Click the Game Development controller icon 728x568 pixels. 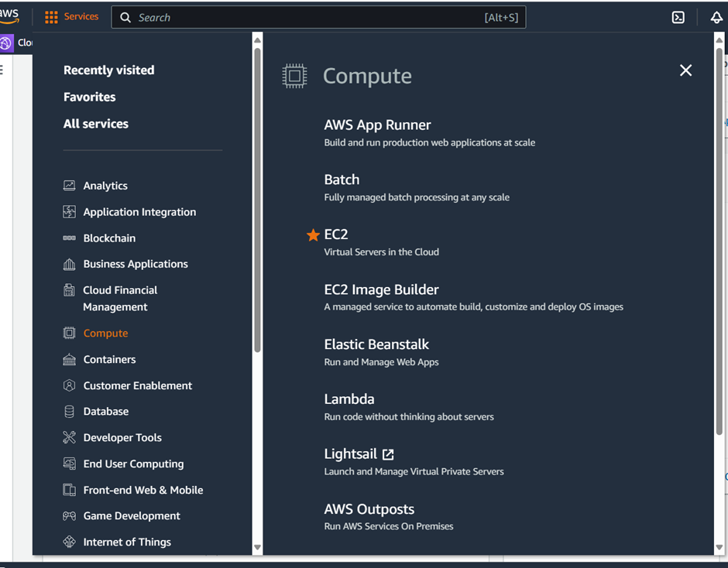click(70, 516)
